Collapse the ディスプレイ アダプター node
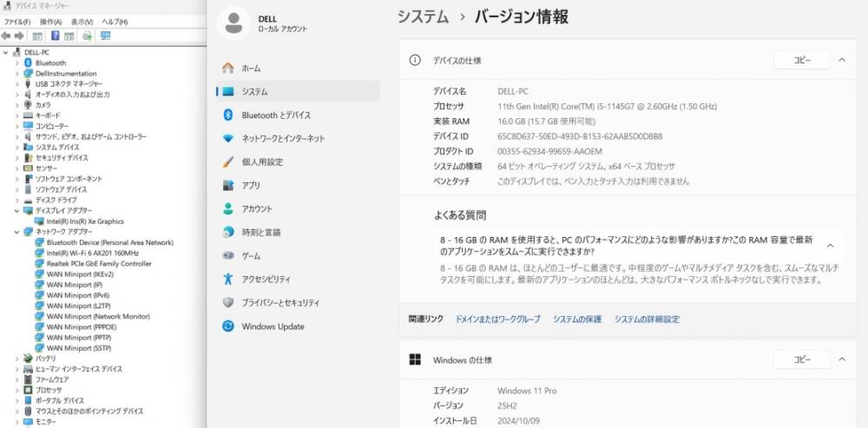868x428 pixels. (x=17, y=211)
